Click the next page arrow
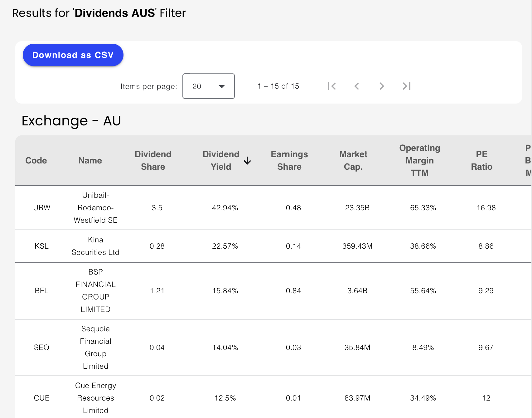This screenshot has width=532, height=418. 381,86
